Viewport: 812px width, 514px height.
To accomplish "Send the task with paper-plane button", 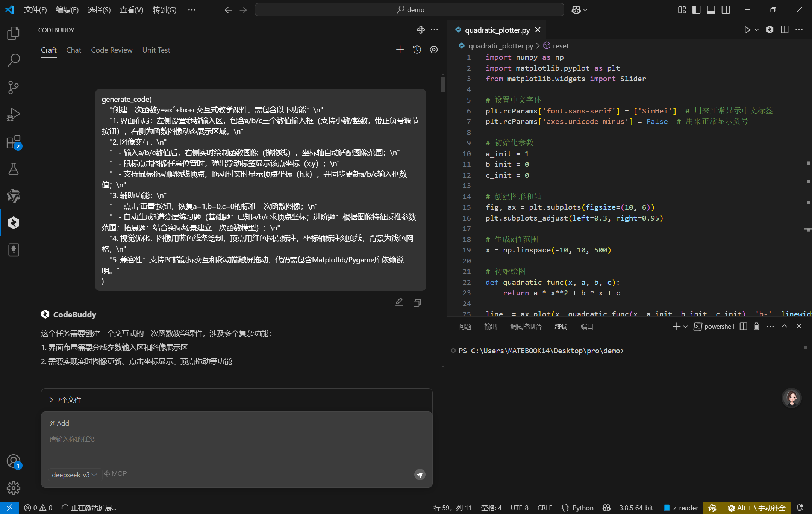I will pos(420,475).
